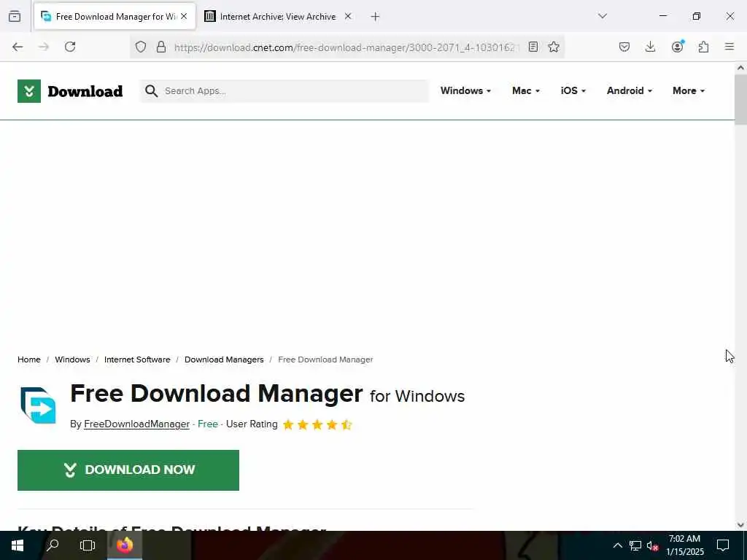Screen dimensions: 747x560
Task: Expand the Windows dropdown menu
Action: coord(465,91)
